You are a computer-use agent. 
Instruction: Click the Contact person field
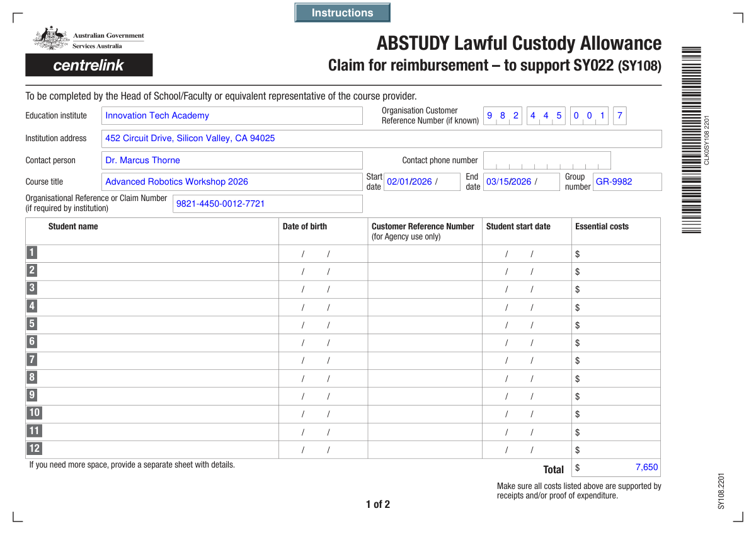tap(232, 160)
